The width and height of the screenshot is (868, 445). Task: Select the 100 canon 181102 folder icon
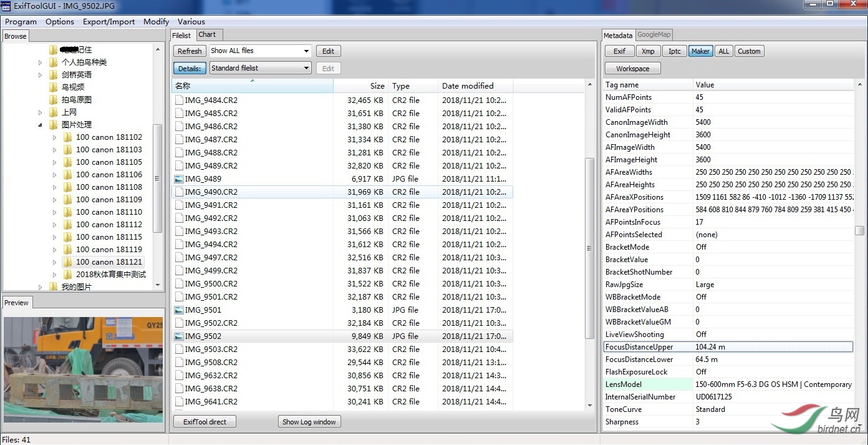click(68, 137)
